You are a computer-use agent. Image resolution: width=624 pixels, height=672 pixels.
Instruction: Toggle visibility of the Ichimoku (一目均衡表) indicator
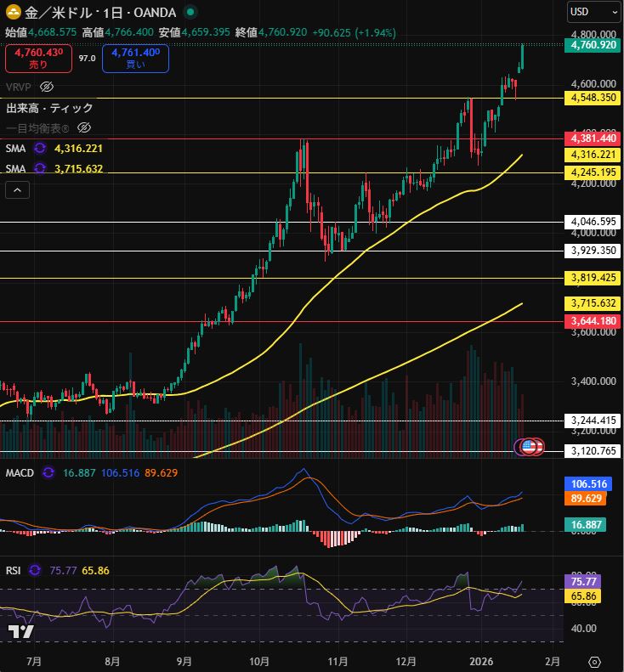[83, 127]
